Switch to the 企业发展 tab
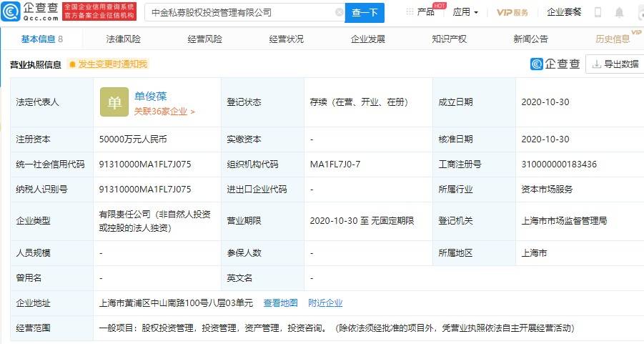The height and width of the screenshot is (344, 644). pyautogui.click(x=367, y=39)
